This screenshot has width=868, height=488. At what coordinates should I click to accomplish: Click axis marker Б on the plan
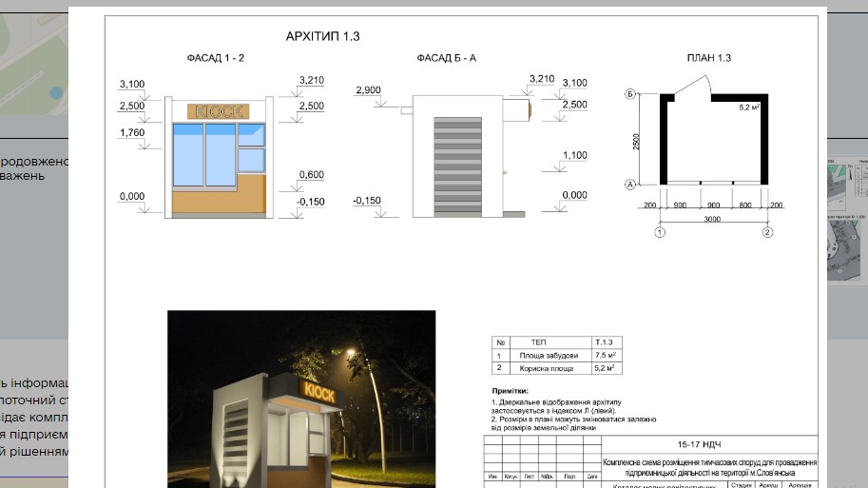pos(630,94)
